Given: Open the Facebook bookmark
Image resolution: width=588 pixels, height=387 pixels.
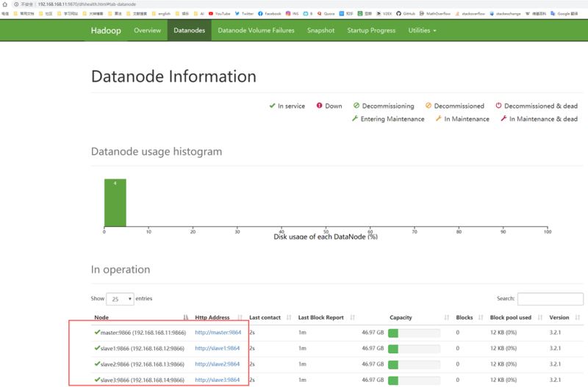Looking at the screenshot, I should tap(269, 13).
